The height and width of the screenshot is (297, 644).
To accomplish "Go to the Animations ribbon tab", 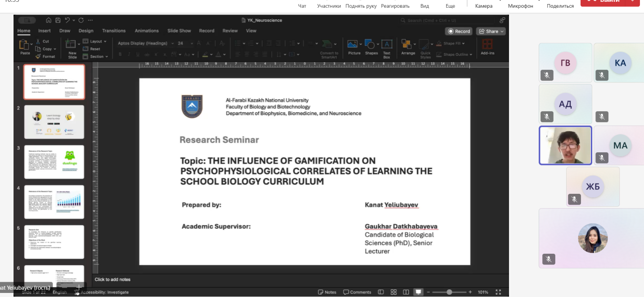I will (147, 31).
